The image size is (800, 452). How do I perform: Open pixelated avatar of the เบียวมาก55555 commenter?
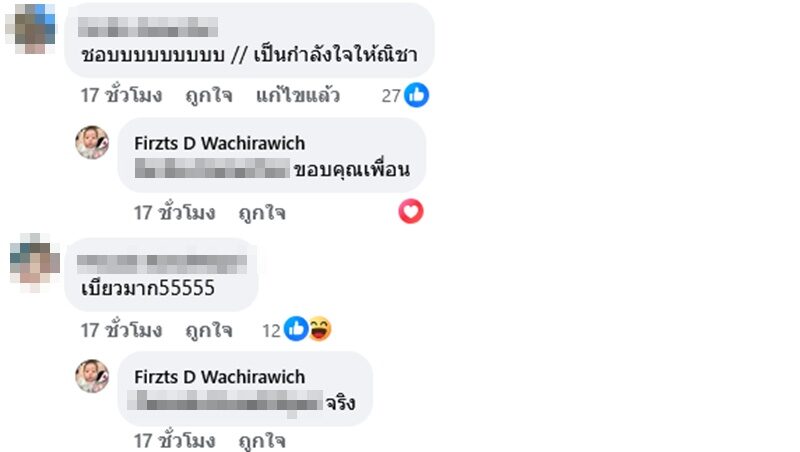(35, 262)
